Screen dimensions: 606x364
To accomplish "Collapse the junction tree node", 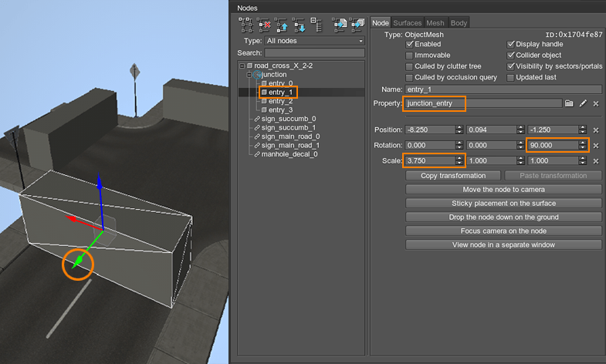I will [249, 75].
